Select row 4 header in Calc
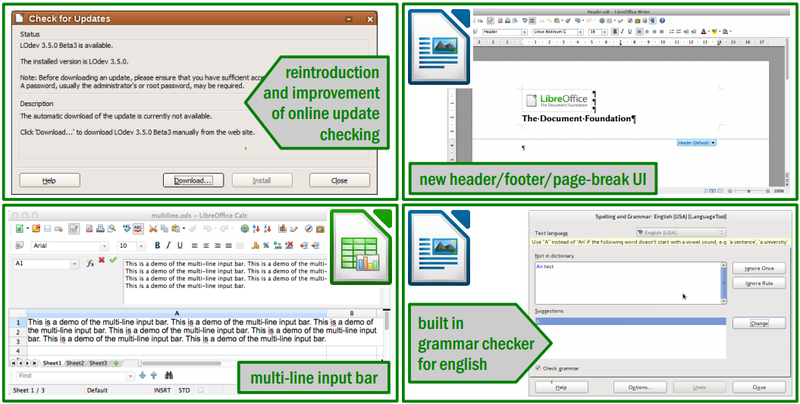This screenshot has height=404, width=800. coord(18,351)
